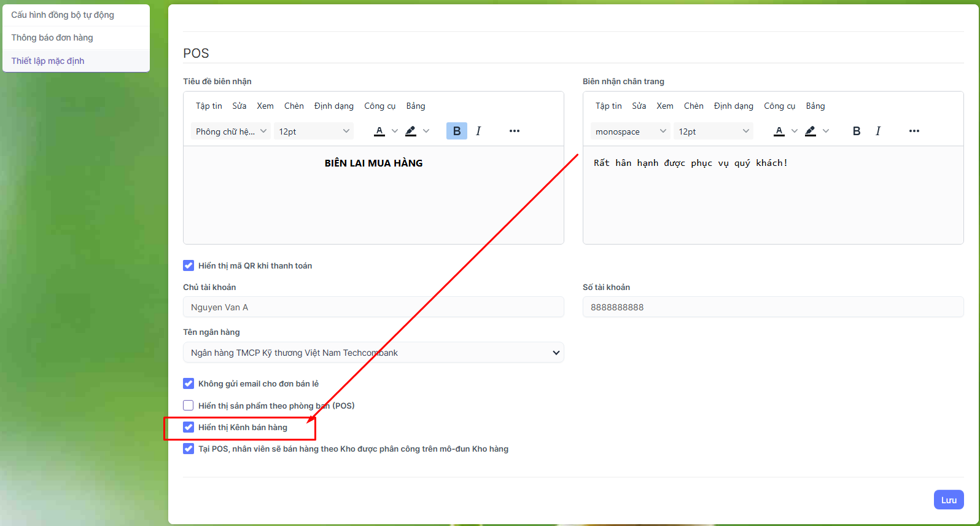This screenshot has width=980, height=526.
Task: Open more options in receipt title toolbar
Action: point(515,131)
